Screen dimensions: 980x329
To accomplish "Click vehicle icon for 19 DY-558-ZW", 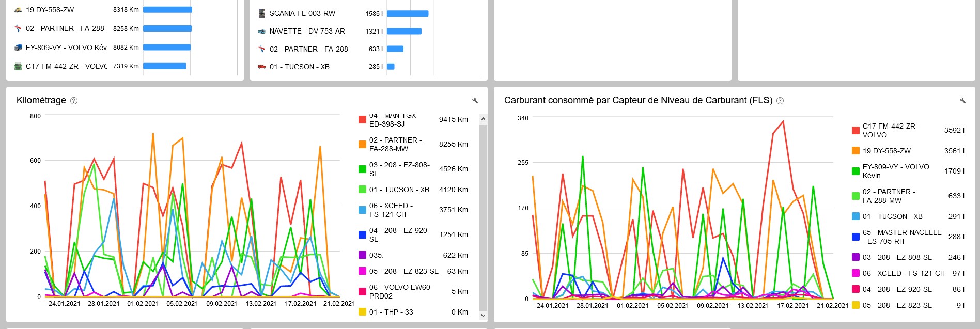I will pos(18,10).
